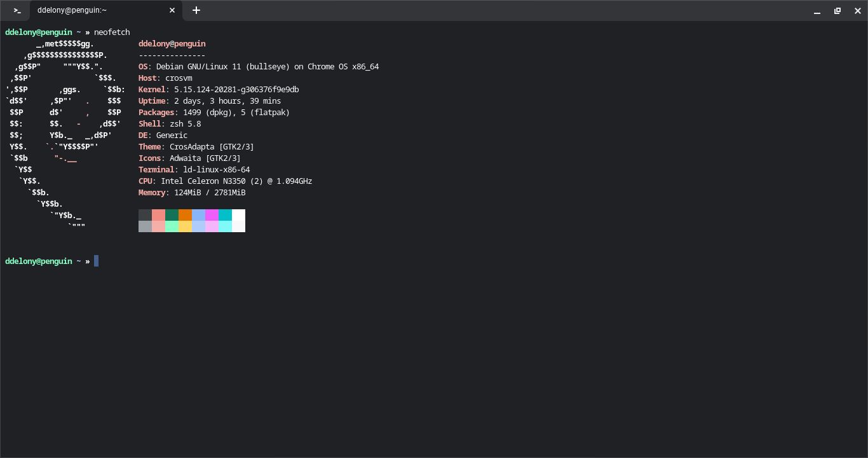The height and width of the screenshot is (458, 868).
Task: Click the Memory usage line
Action: pos(192,192)
